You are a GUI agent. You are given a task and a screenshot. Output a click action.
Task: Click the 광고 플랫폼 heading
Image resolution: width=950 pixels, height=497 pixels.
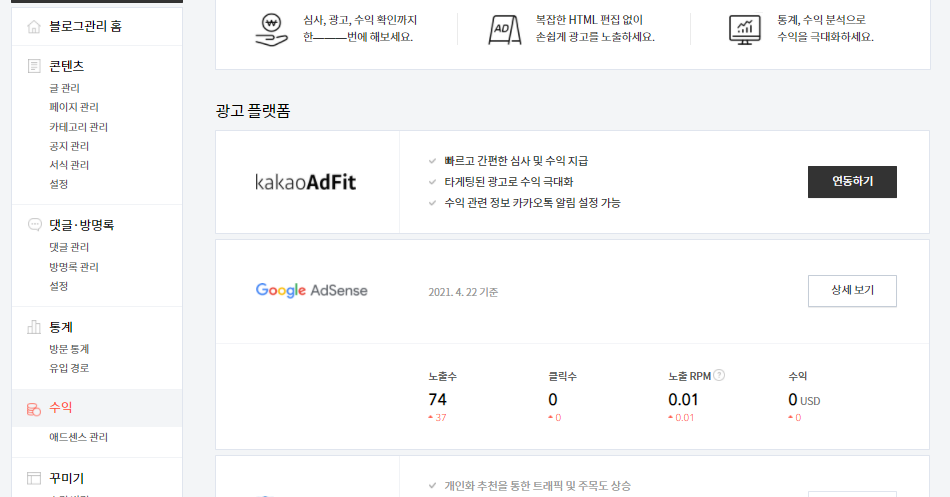[x=253, y=111]
